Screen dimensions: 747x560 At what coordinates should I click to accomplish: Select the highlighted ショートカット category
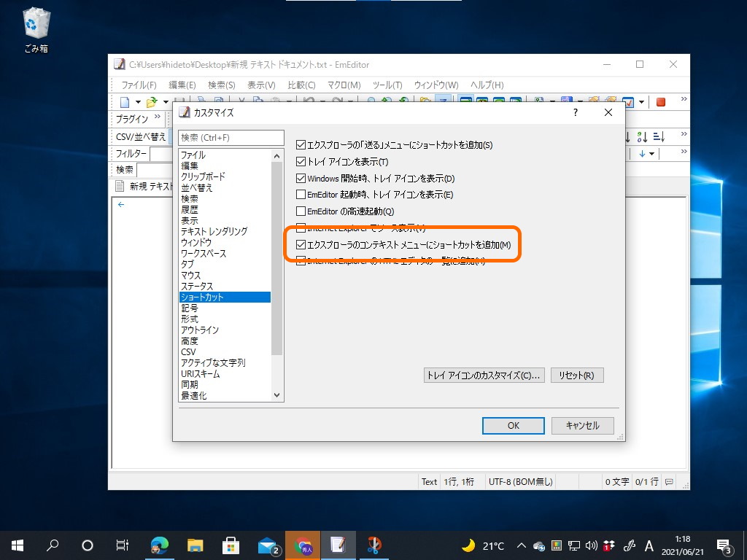(x=225, y=297)
